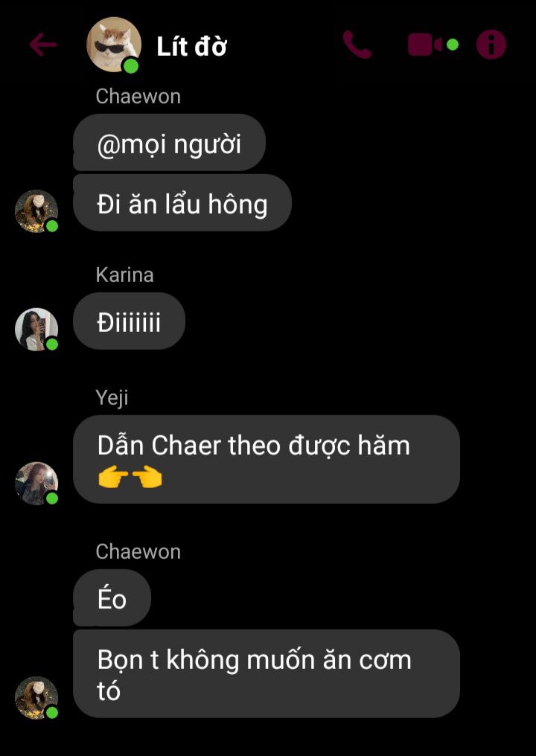536x756 pixels.
Task: Tap the Karina sender name label
Action: pos(124,275)
